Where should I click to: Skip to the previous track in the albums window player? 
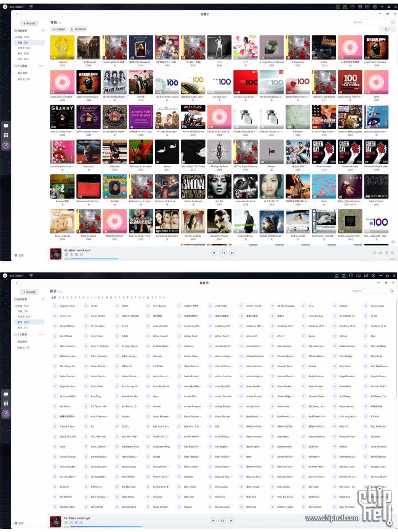(214, 253)
